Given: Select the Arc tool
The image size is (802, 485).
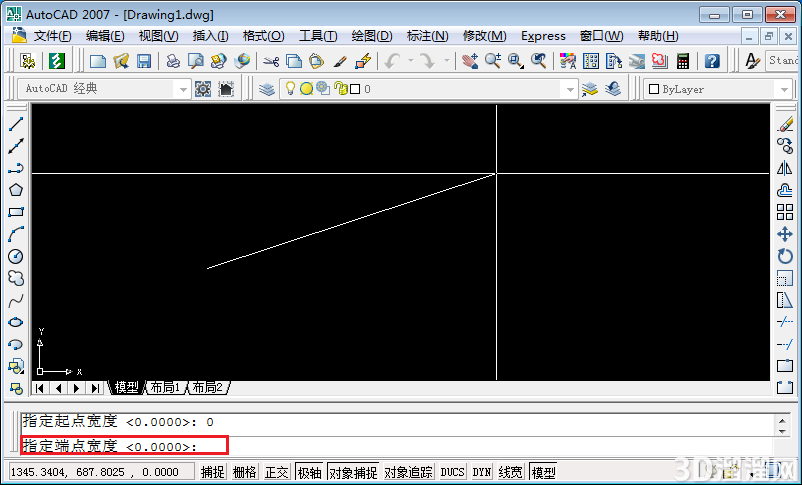Looking at the screenshot, I should tap(16, 234).
